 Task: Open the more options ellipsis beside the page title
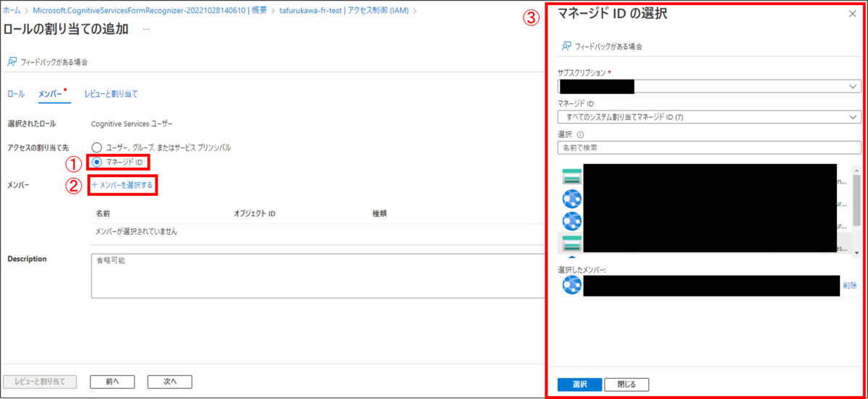(x=146, y=30)
